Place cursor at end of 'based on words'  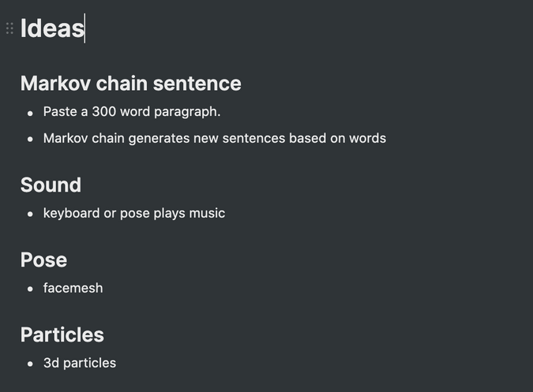(386, 138)
